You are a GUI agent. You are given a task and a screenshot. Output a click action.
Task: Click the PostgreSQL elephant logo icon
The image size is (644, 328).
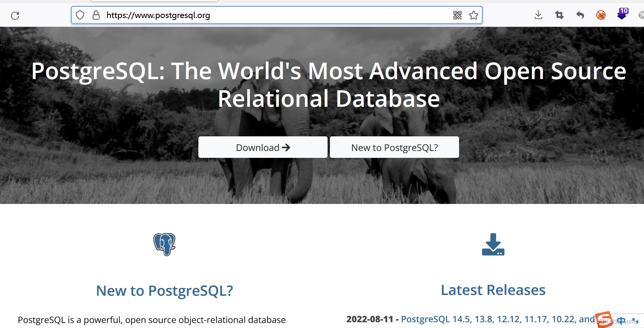coord(165,244)
